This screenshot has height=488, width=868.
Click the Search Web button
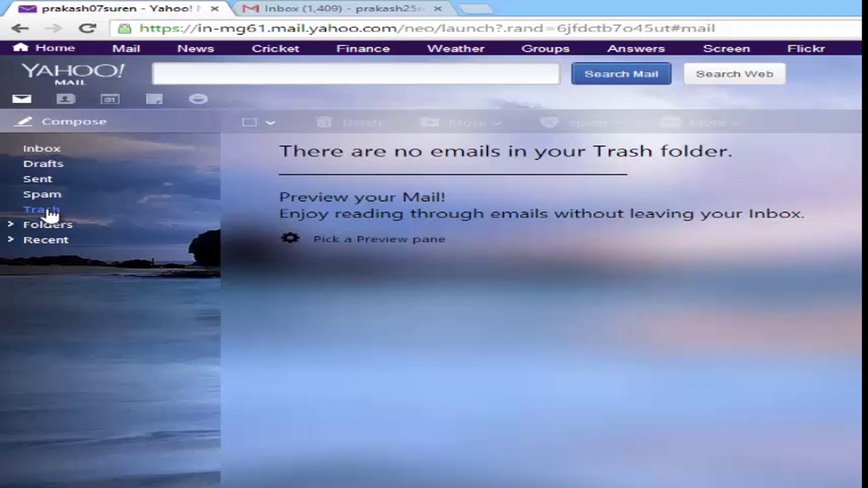click(x=734, y=74)
